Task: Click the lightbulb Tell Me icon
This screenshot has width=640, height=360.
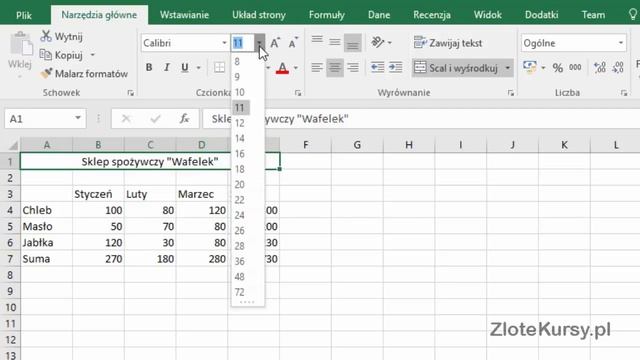Action: 632,15
